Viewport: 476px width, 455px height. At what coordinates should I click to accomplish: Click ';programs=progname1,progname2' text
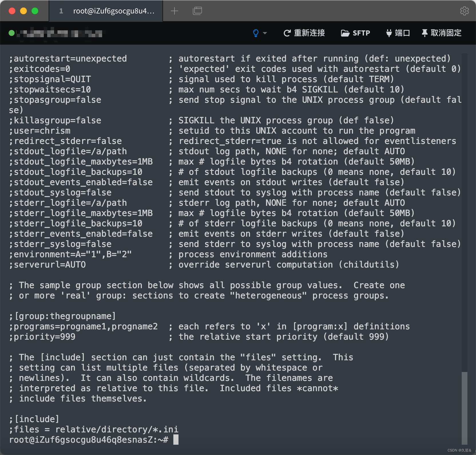[83, 326]
